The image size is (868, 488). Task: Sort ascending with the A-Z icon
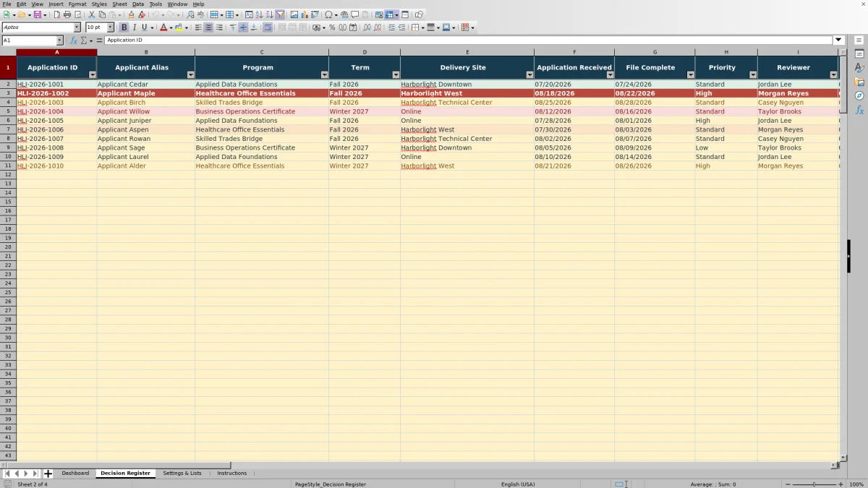pos(259,14)
